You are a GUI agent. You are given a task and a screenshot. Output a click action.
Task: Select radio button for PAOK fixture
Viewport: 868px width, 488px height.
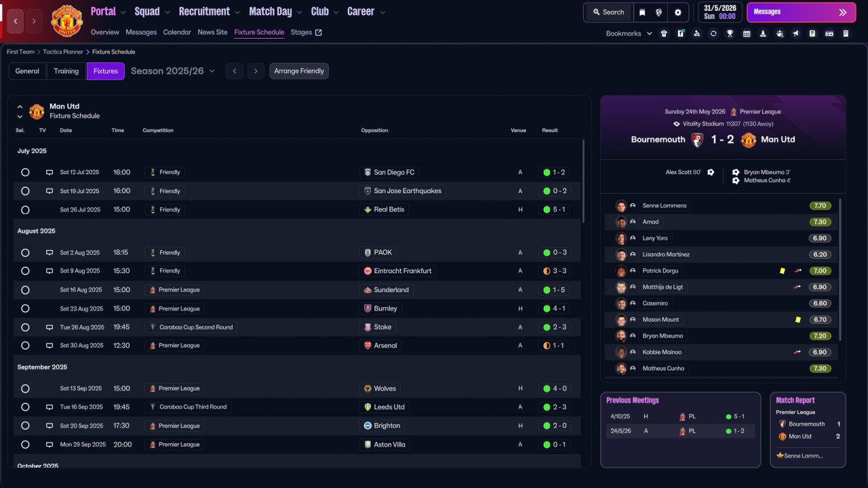(x=25, y=253)
